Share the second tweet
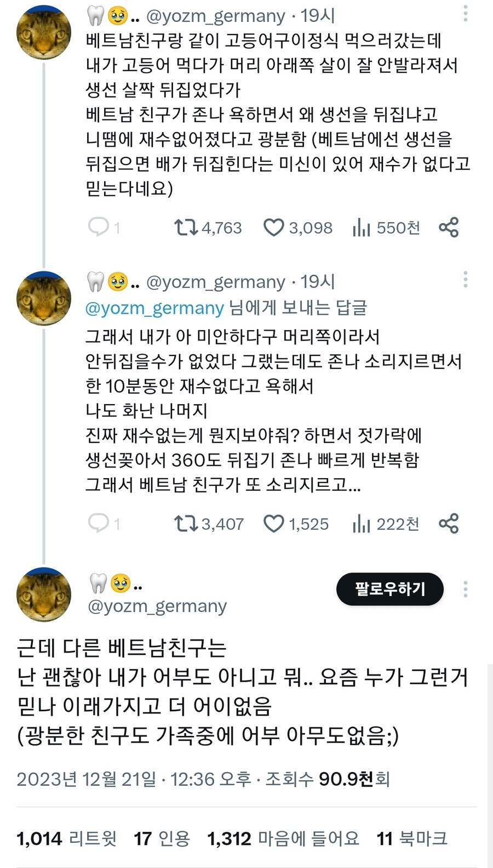The image size is (493, 868). 449,523
